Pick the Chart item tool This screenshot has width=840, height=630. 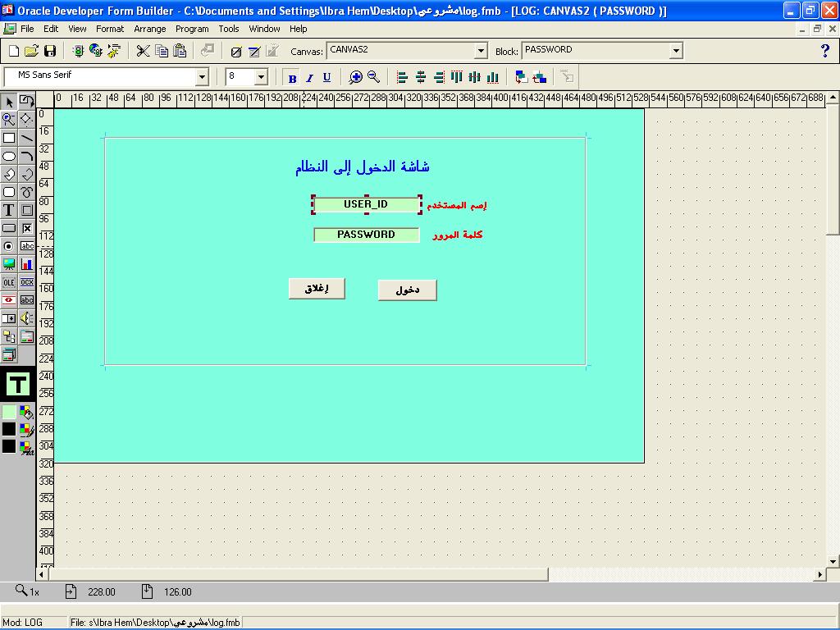(27, 264)
